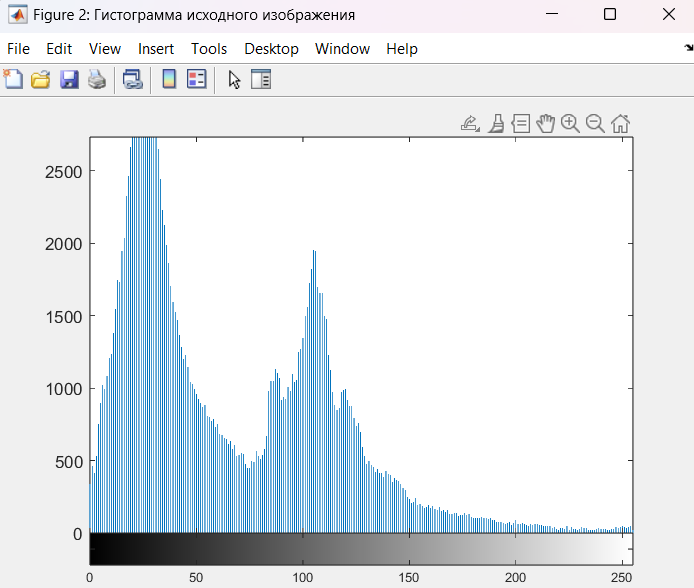This screenshot has height=588, width=694.
Task: Activate the Pan hand tool
Action: tap(546, 123)
